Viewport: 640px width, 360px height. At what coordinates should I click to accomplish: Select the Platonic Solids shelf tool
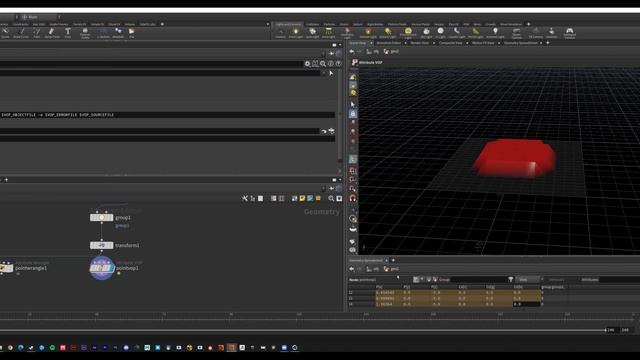(85, 33)
